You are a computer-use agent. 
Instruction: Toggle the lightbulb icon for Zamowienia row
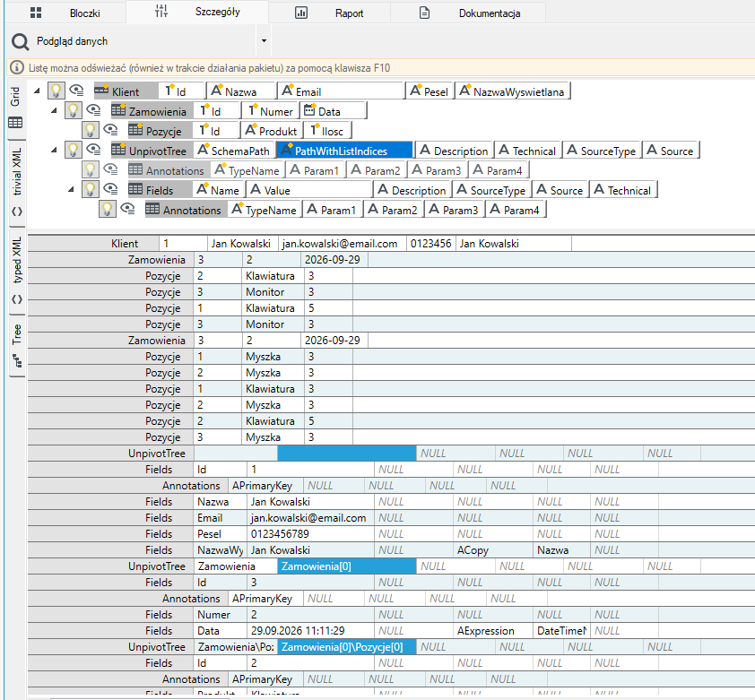click(x=74, y=110)
